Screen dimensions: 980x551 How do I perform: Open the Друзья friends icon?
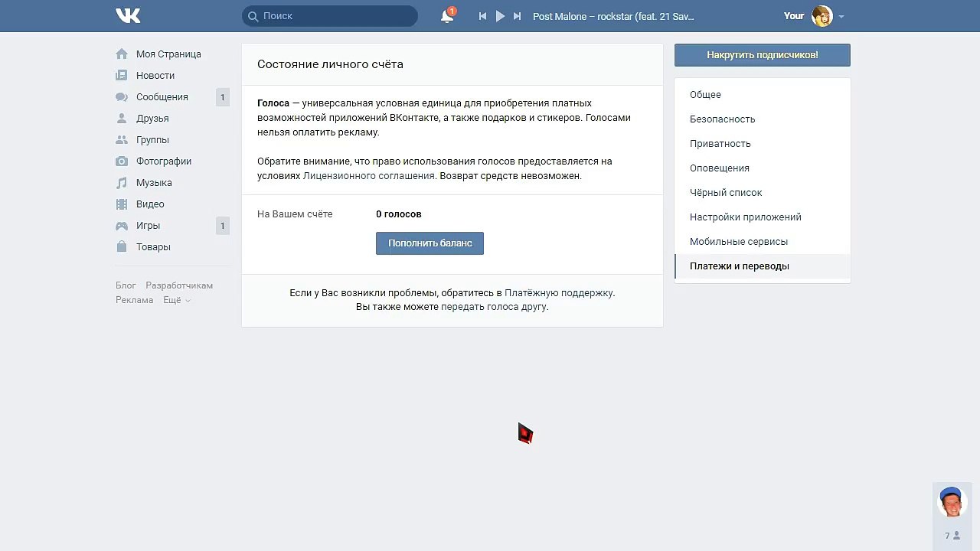(x=122, y=119)
